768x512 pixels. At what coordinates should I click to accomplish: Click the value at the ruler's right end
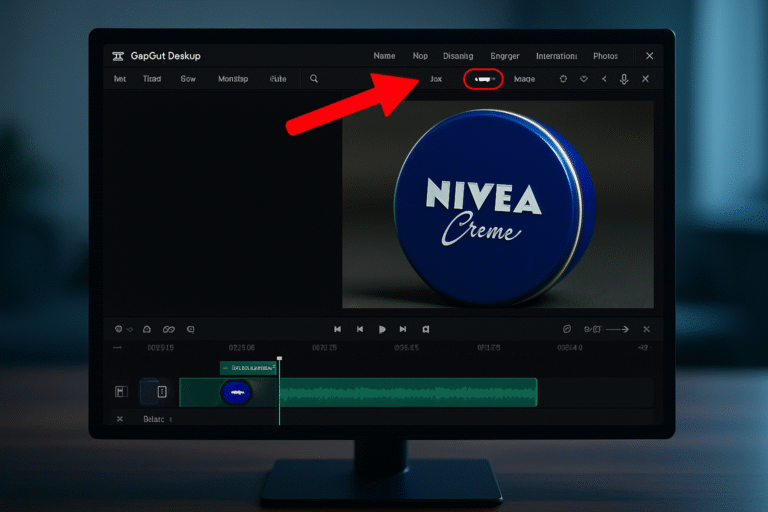643,348
